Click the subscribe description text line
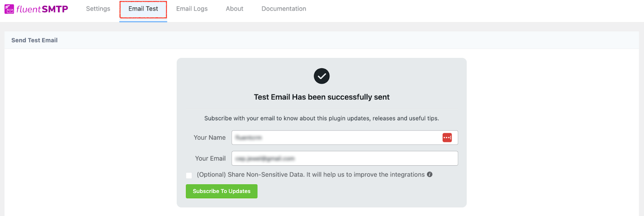The height and width of the screenshot is (216, 644). (x=322, y=118)
